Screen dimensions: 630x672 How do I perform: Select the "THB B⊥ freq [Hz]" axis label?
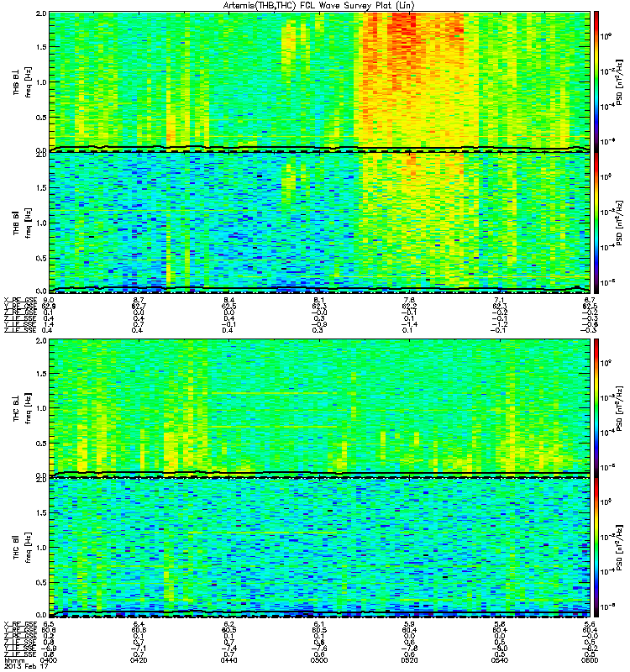click(23, 81)
